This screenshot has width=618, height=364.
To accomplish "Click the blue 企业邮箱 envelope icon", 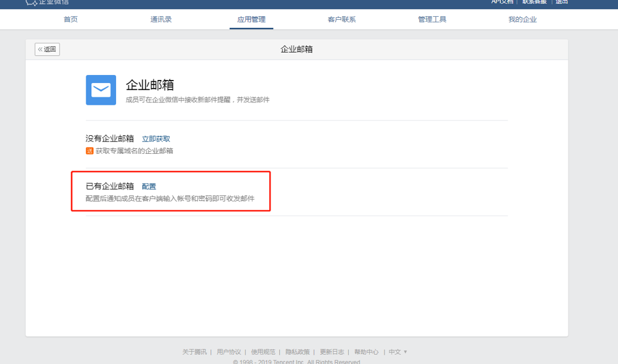I will point(101,90).
